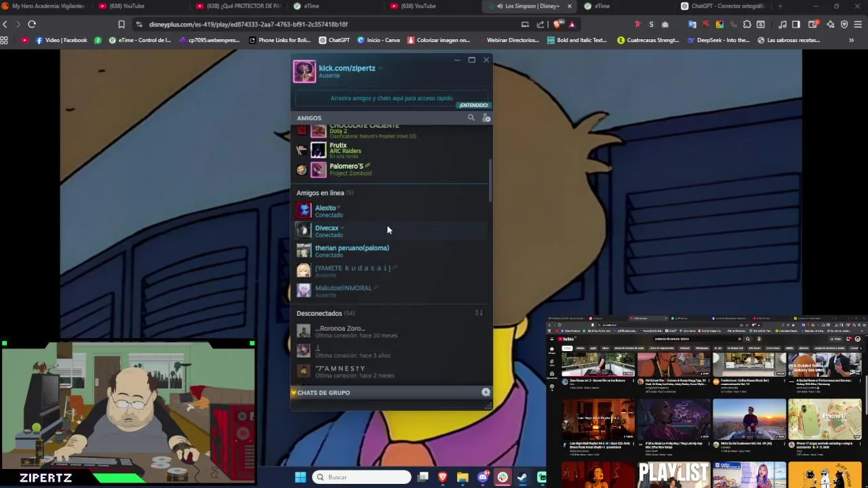This screenshot has height=488, width=868.
Task: Click Divecax's avatar icon
Action: (x=304, y=230)
